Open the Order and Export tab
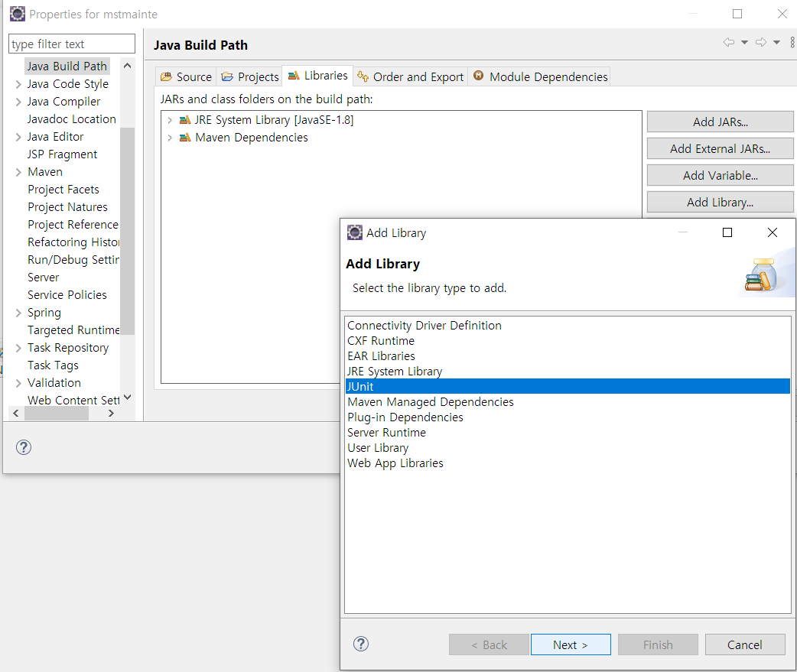The height and width of the screenshot is (672, 797). coord(410,76)
